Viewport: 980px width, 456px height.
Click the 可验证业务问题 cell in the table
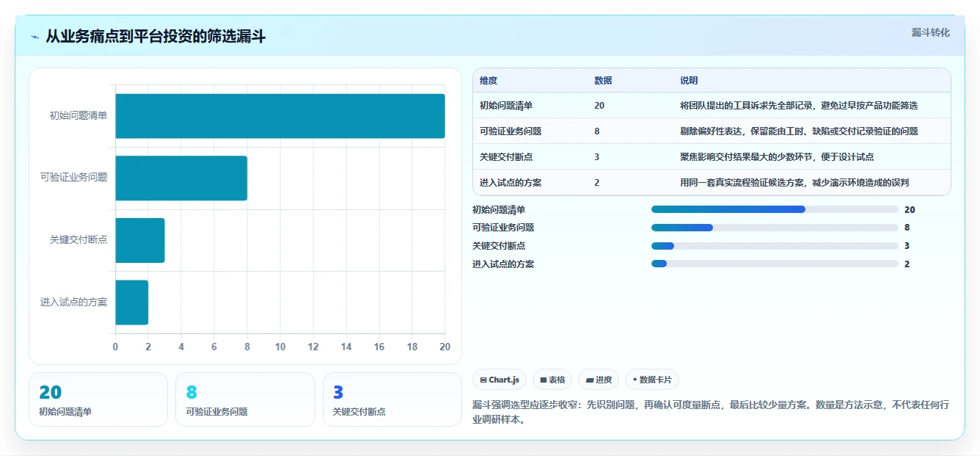pos(511,131)
